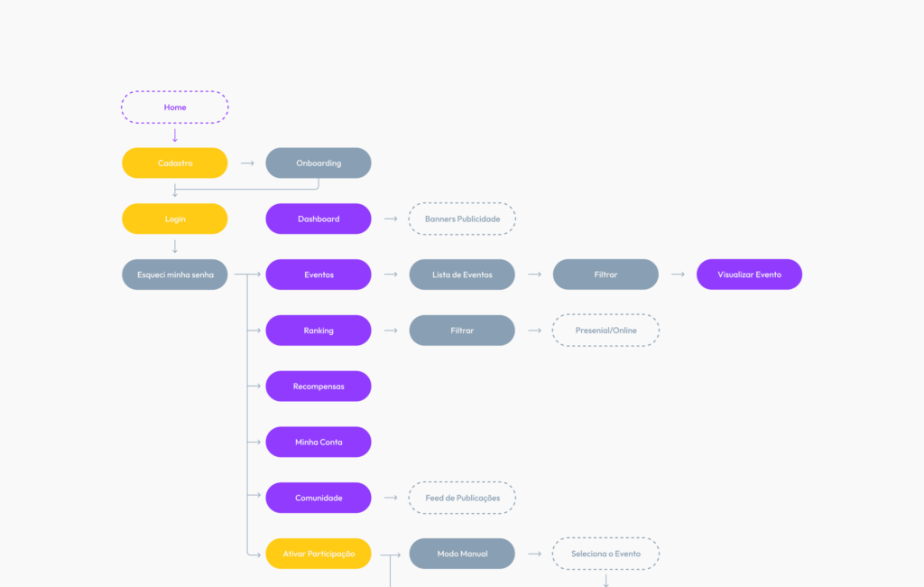
Task: Click the Recompensas node
Action: point(319,387)
